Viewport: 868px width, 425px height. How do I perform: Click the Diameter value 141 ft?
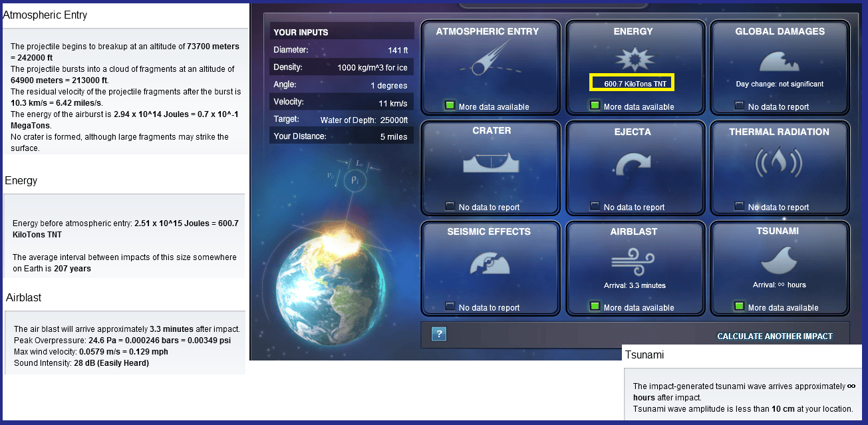(398, 50)
